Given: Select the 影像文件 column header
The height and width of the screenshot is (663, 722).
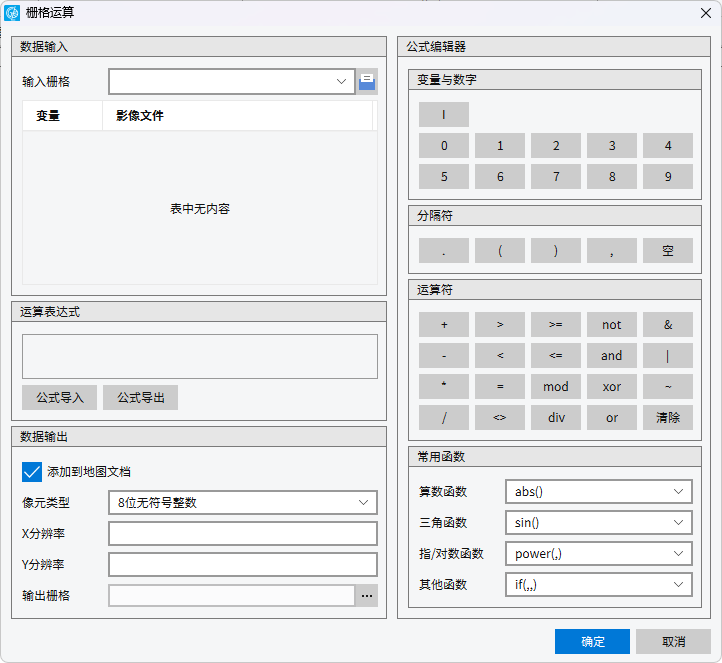Looking at the screenshot, I should (238, 116).
